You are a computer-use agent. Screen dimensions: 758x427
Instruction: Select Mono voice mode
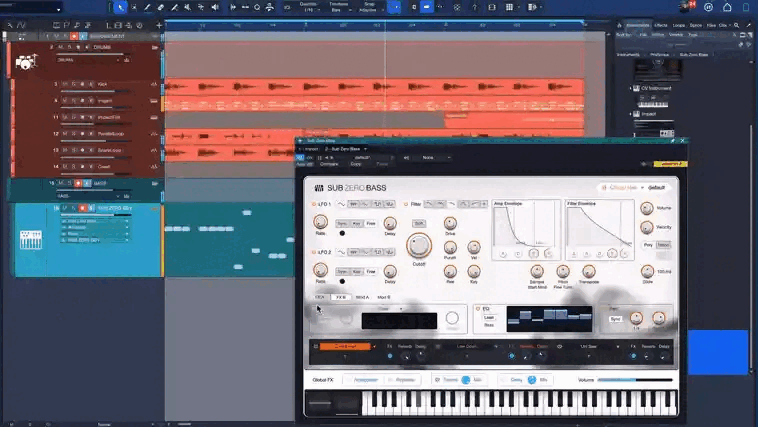pyautogui.click(x=663, y=245)
